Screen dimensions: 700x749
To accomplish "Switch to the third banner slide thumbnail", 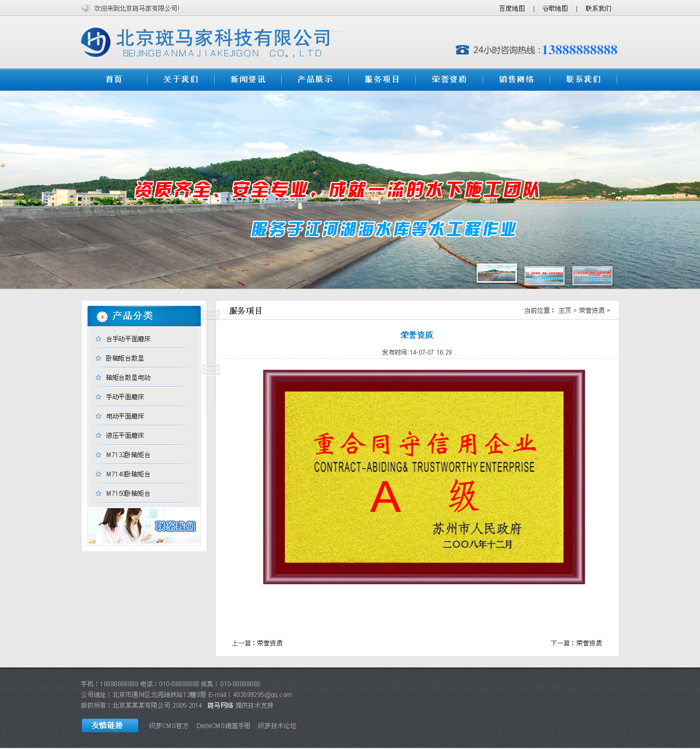I will 592,276.
